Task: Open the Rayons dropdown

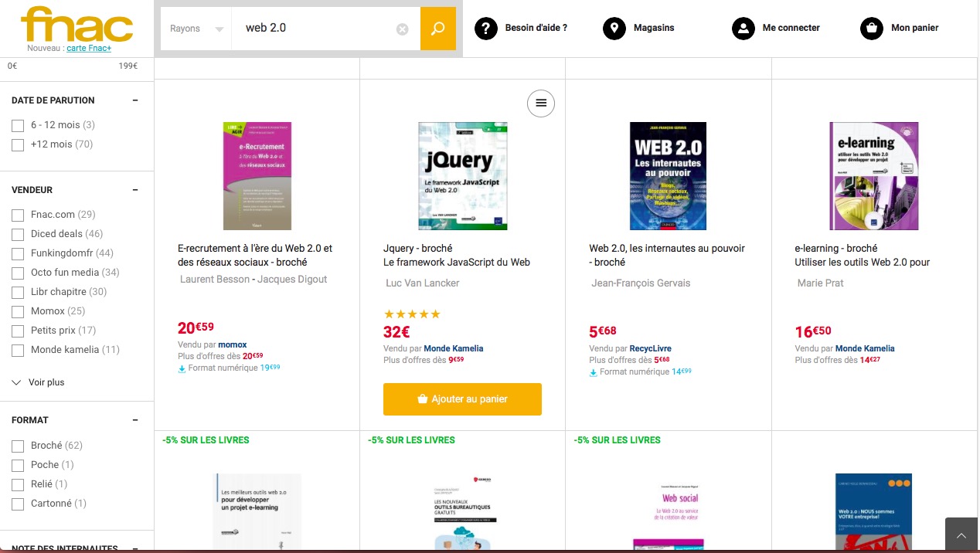Action: [196, 29]
